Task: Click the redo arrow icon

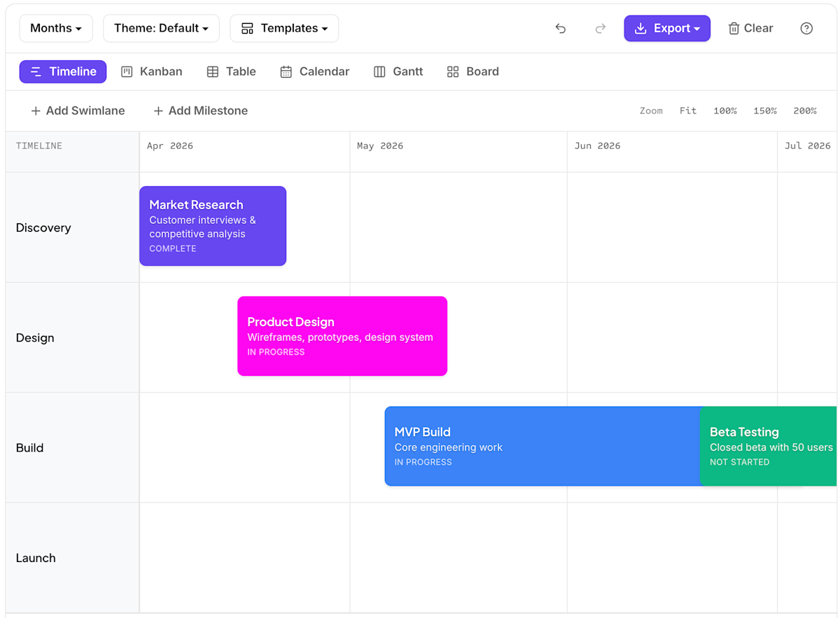Action: click(600, 29)
